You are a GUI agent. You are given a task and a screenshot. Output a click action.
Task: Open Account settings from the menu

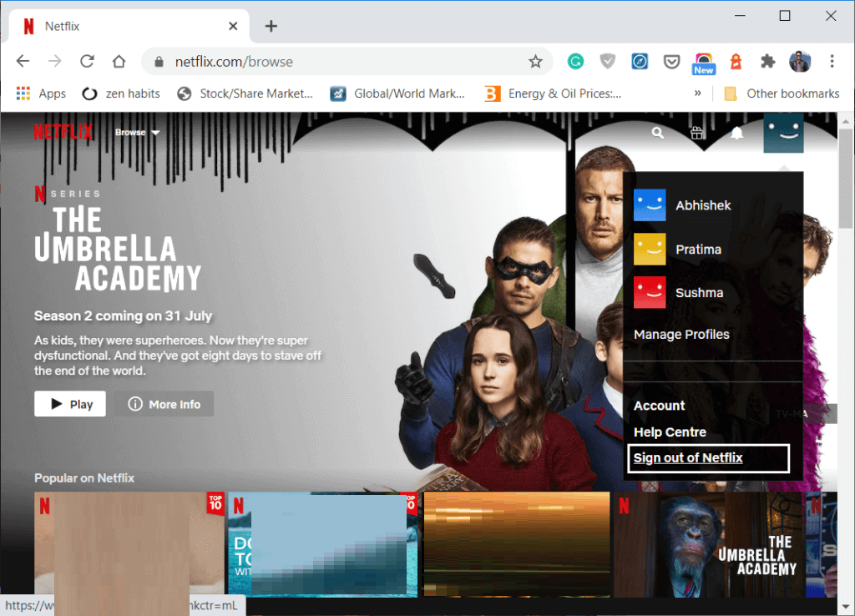pos(660,406)
